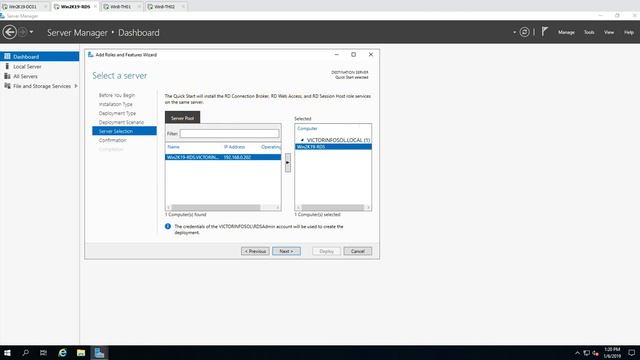The height and width of the screenshot is (360, 640).
Task: Go to Deployment Scenario step
Action: click(121, 122)
